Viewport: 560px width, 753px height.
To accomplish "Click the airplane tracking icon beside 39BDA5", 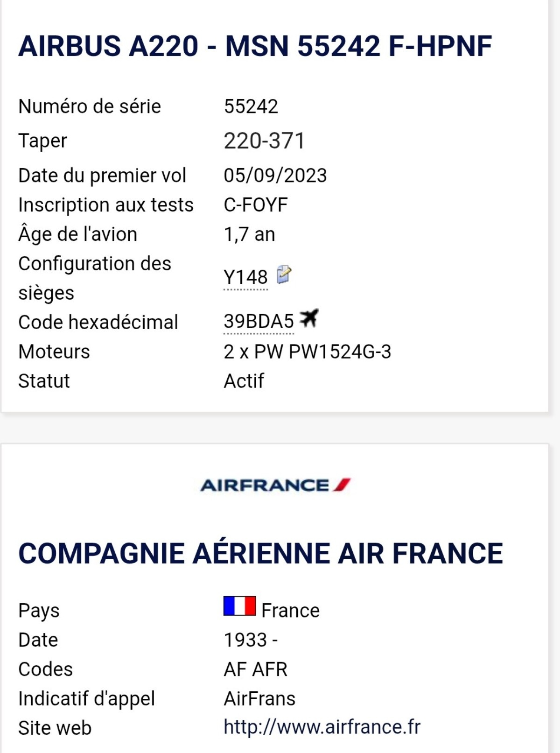I will (x=309, y=318).
